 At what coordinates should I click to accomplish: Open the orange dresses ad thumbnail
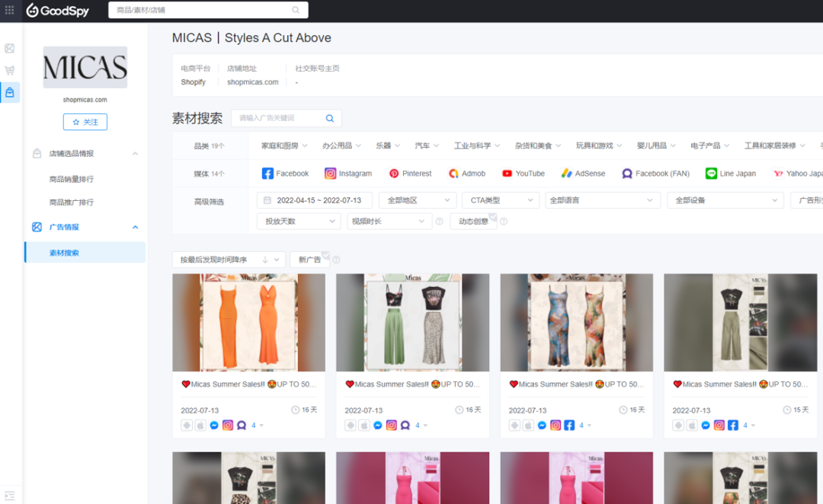248,323
